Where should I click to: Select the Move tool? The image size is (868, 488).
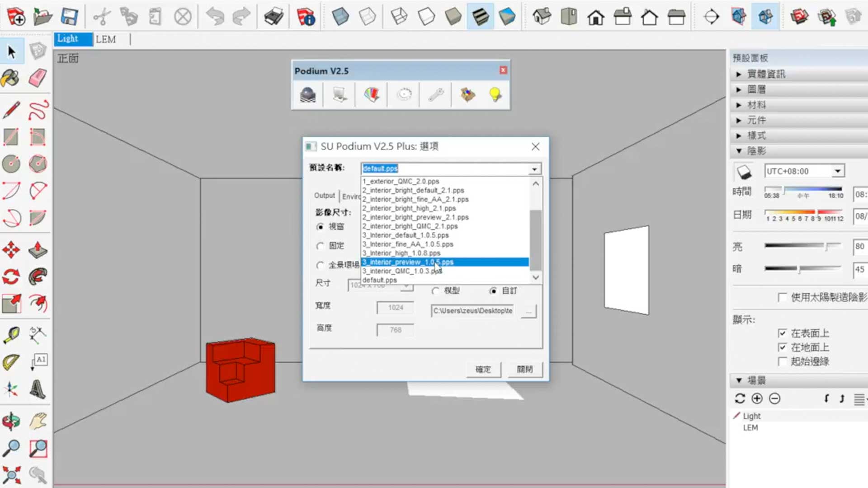click(x=11, y=249)
